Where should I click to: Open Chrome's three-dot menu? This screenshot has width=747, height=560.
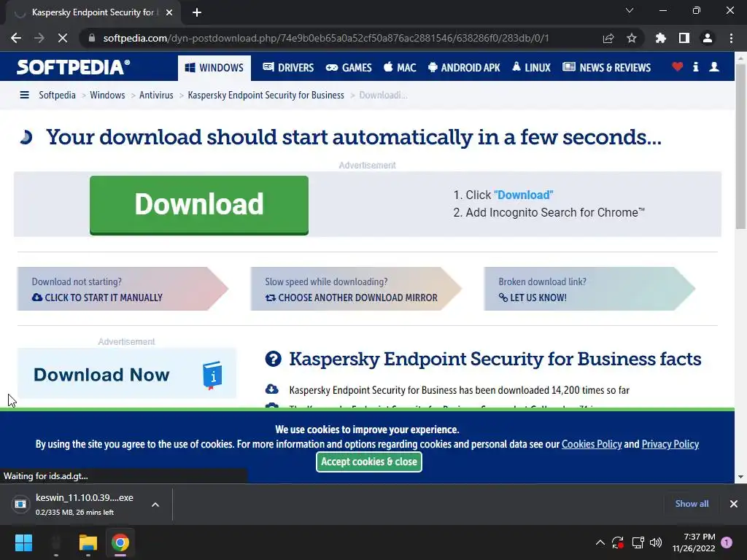point(731,38)
